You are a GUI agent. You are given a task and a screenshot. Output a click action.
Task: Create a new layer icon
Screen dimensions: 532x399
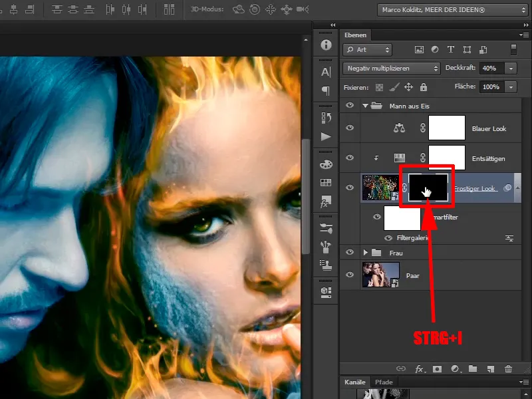(x=490, y=369)
